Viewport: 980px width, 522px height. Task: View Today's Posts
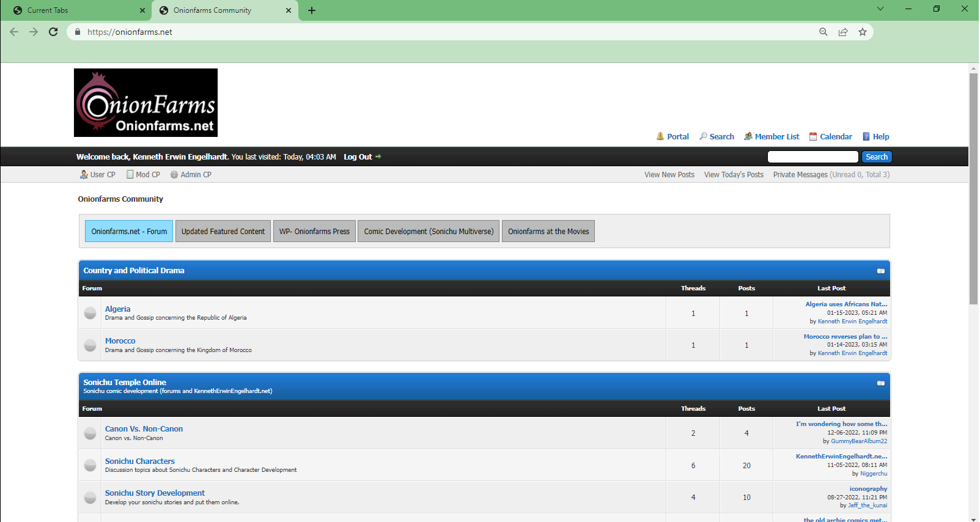tap(734, 175)
